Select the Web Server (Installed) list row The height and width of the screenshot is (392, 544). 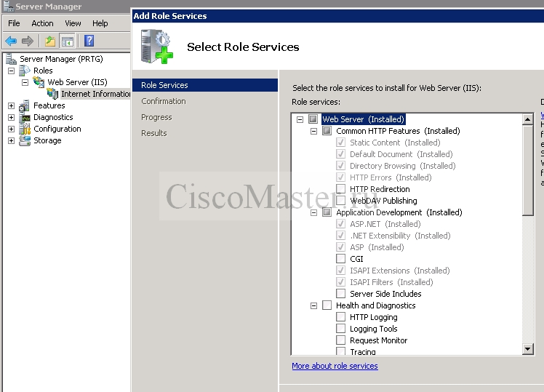[363, 119]
